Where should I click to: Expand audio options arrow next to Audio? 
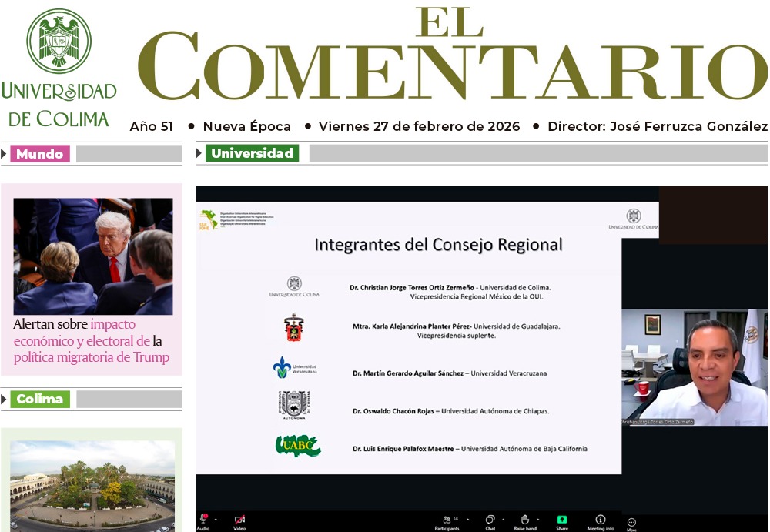[215, 520]
